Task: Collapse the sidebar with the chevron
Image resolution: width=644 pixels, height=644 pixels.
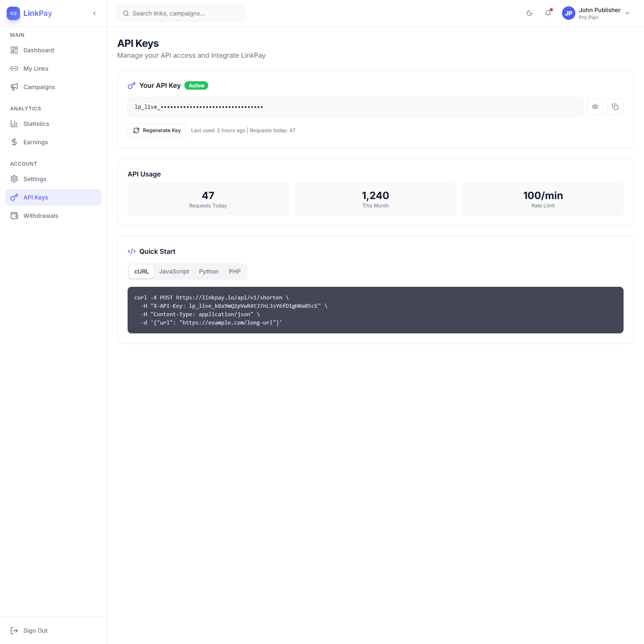Action: point(95,13)
